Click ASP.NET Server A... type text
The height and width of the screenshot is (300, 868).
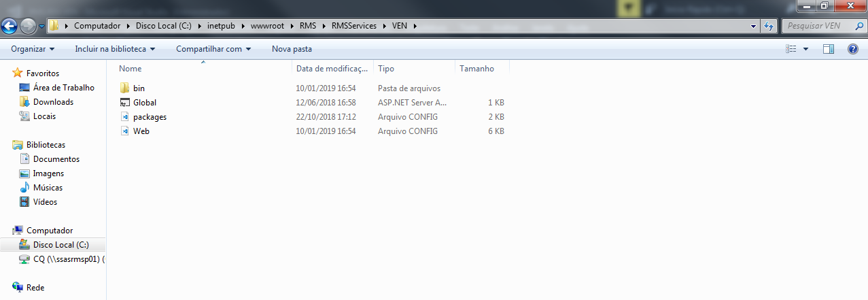point(412,103)
